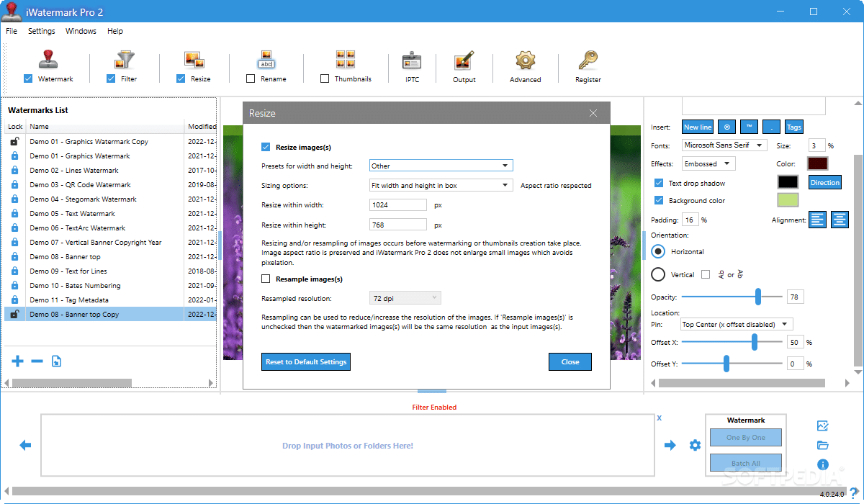The width and height of the screenshot is (864, 504).
Task: Select left text alignment icon
Action: click(x=817, y=220)
